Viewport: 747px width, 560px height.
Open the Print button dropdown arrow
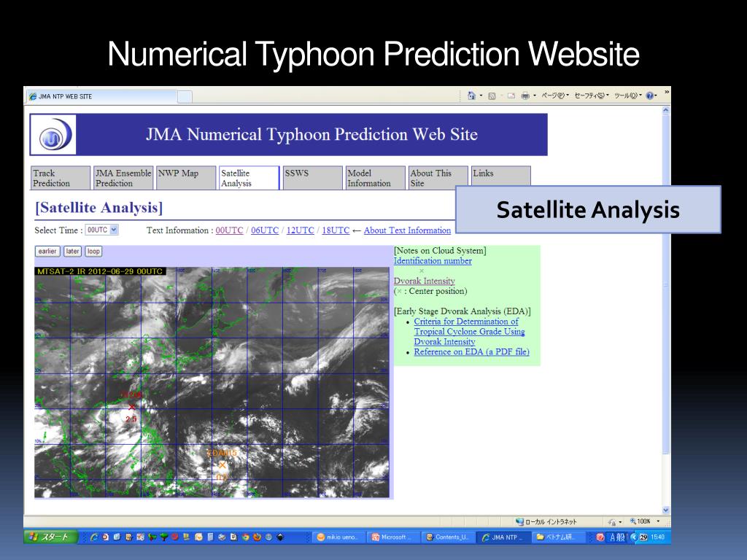click(535, 96)
